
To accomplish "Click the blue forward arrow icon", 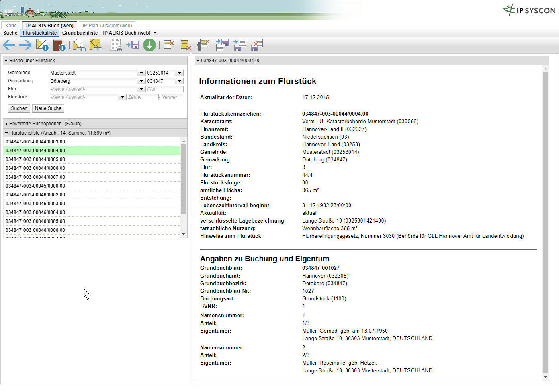I will pyautogui.click(x=25, y=45).
